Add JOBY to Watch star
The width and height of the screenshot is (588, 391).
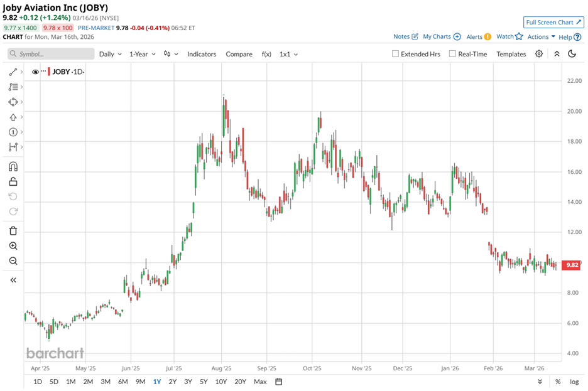519,36
